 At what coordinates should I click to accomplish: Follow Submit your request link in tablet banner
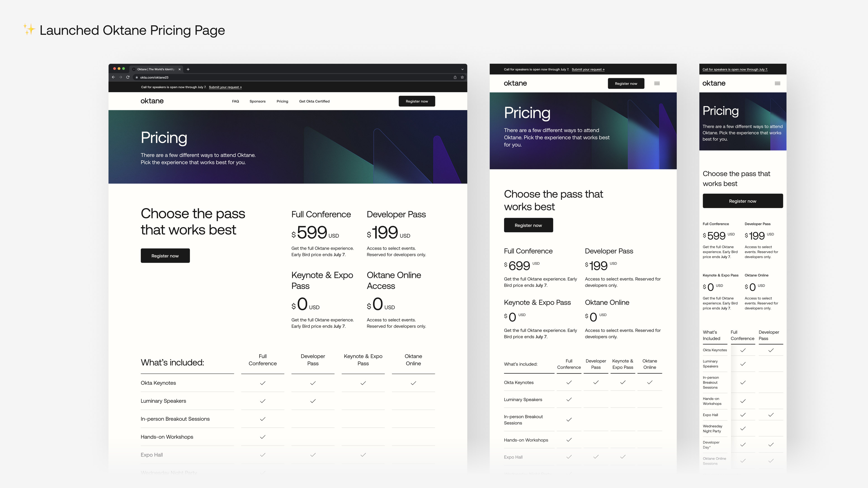[x=588, y=69]
